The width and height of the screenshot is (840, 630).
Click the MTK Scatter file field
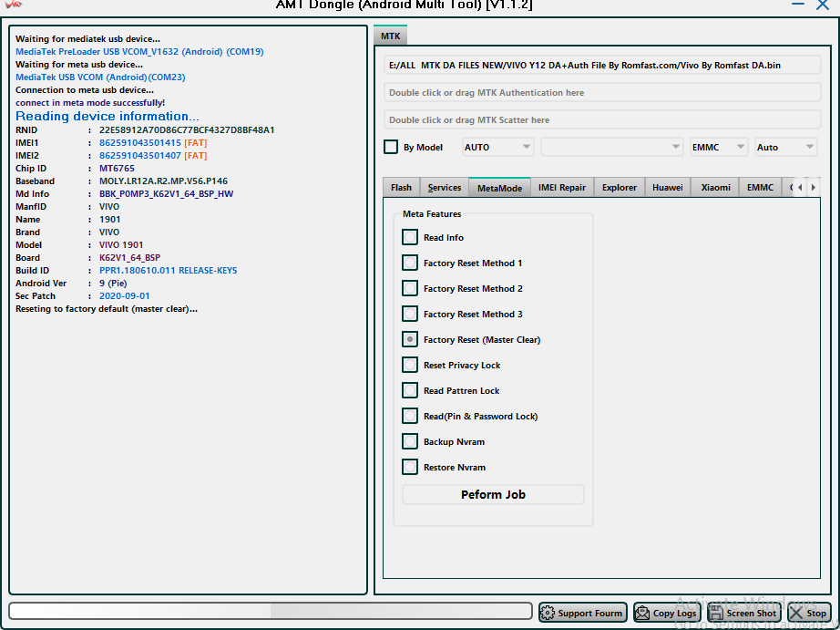point(602,119)
